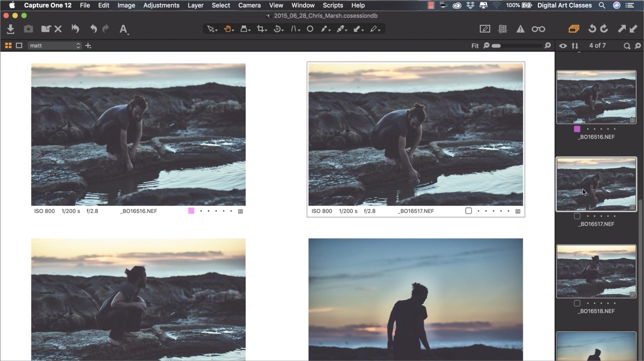The image size is (644, 361).
Task: Toggle browser eye visibility icon
Action: (x=563, y=46)
